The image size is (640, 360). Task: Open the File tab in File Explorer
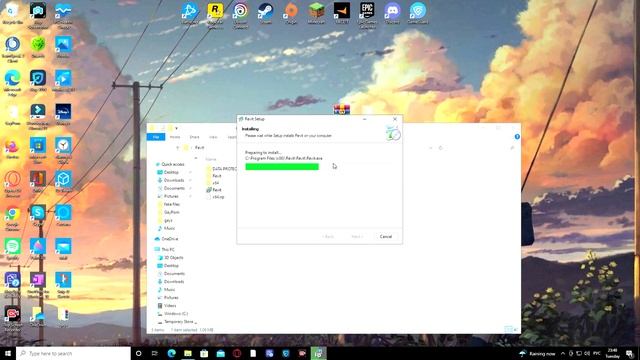tap(156, 137)
